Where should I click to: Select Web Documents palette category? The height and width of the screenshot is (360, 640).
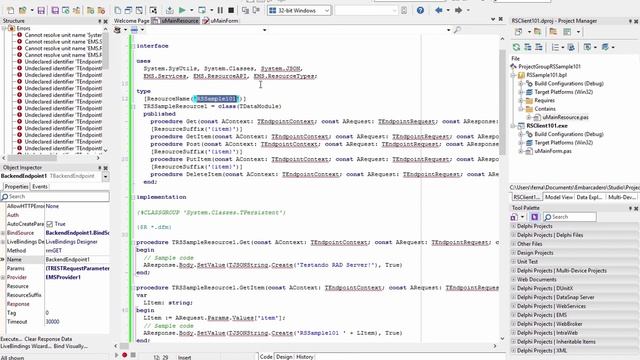(536, 280)
